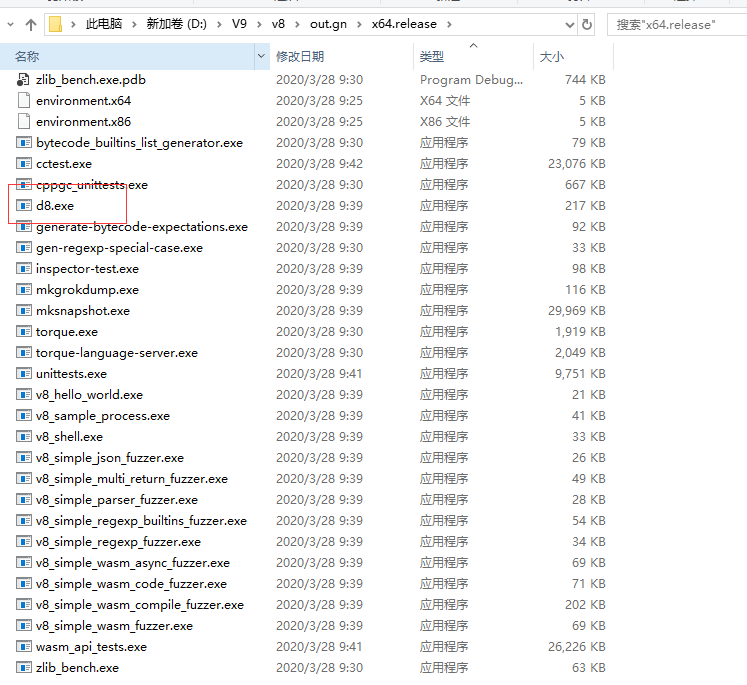Select the v8_hello_world.exe file name
Viewport: 747px width, 685px height.
89,395
